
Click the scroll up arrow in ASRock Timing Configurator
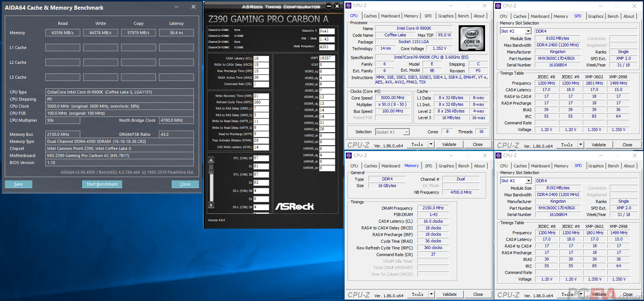click(x=211, y=160)
